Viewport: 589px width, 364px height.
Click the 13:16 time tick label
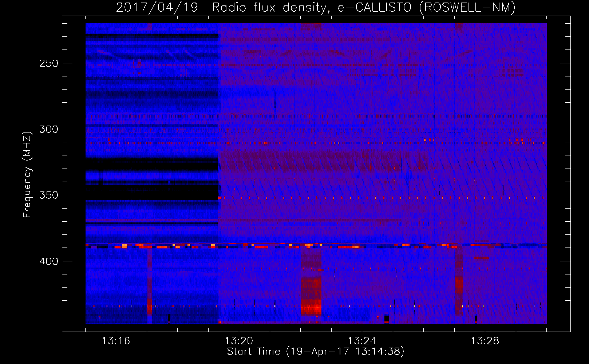(x=116, y=341)
